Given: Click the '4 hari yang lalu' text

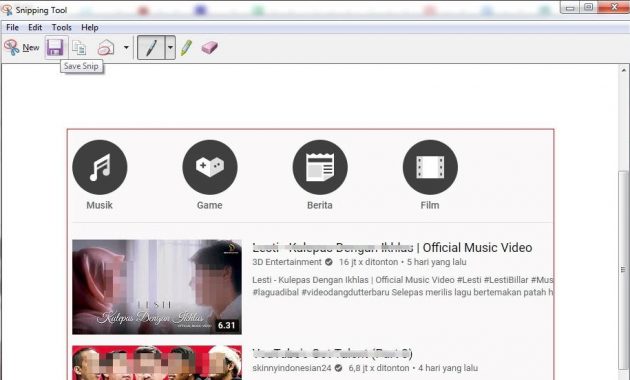Looking at the screenshot, I should pos(448,368).
